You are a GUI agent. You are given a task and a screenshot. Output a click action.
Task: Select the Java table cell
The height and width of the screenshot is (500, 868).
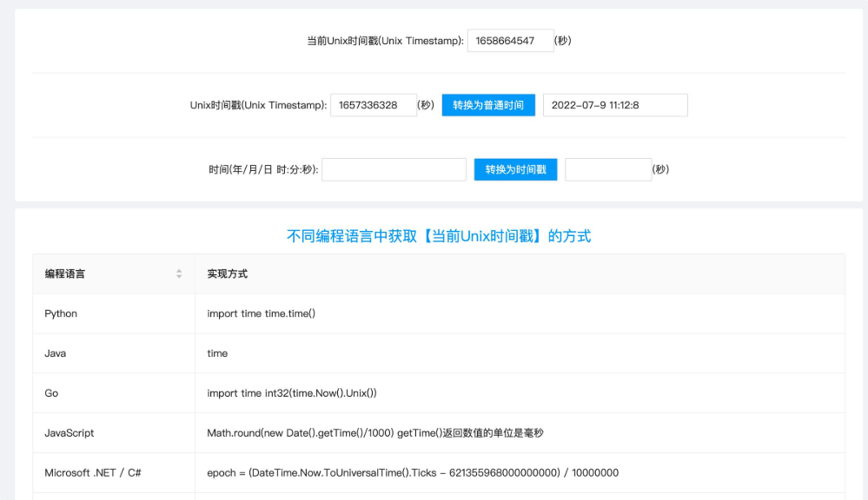(x=114, y=353)
